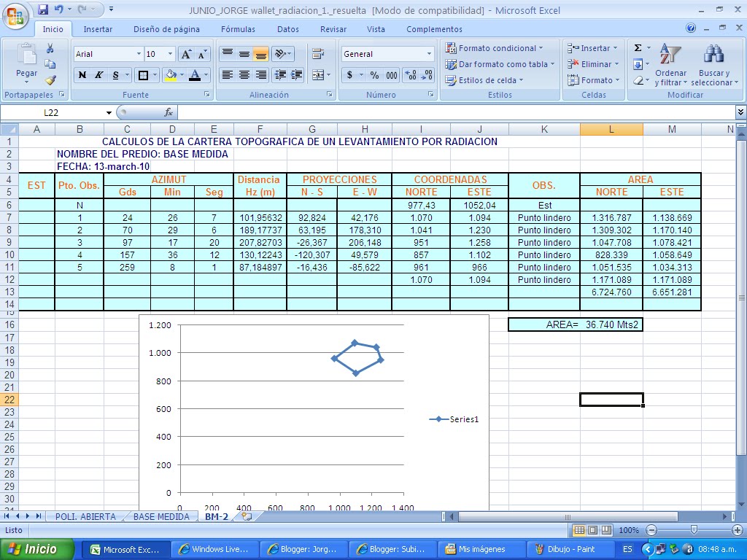This screenshot has height=560, width=747.
Task: Click Insertar cells button
Action: pyautogui.click(x=592, y=48)
